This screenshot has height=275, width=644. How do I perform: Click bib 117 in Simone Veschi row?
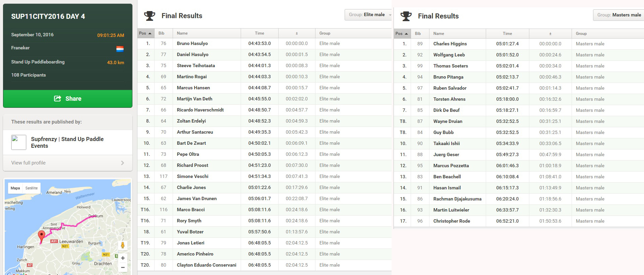[164, 176]
